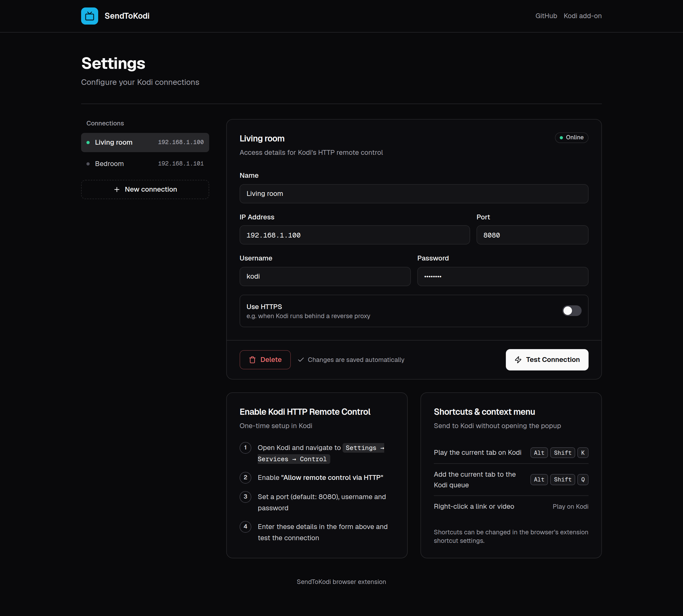Click the SendToKodi TV logo icon
The width and height of the screenshot is (683, 616).
(89, 16)
